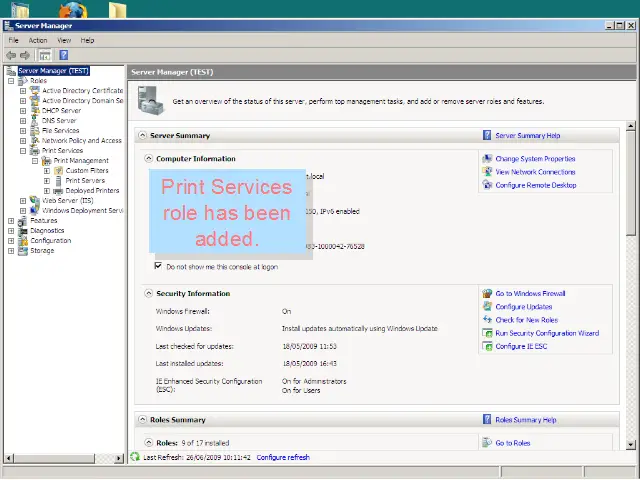Select Windows Deployment Services tree item

(82, 211)
